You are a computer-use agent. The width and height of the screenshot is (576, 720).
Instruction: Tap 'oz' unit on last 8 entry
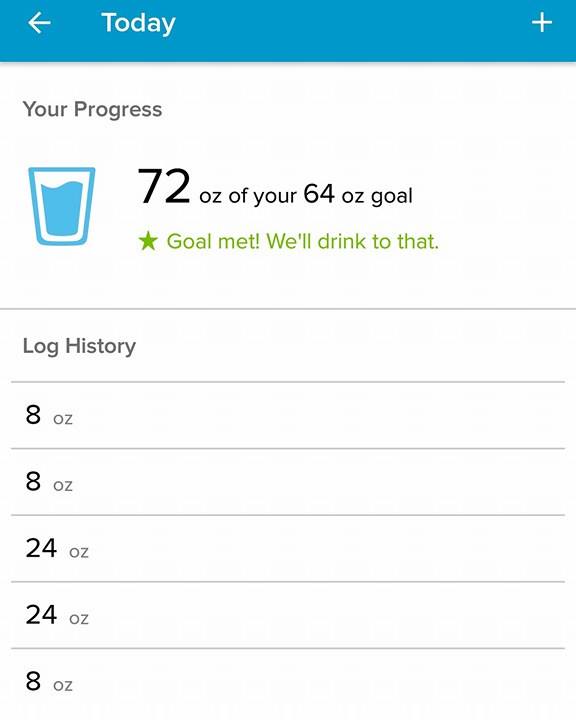(63, 685)
